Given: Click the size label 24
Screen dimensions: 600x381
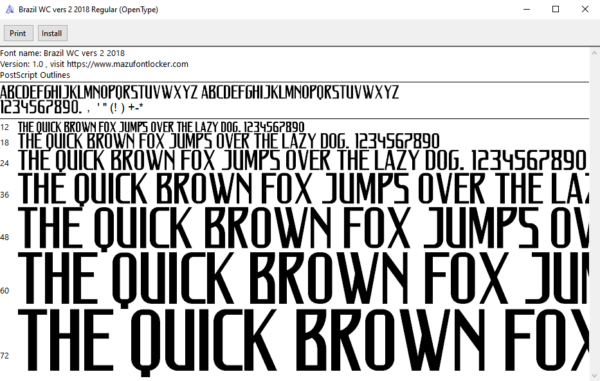Looking at the screenshot, I should (x=4, y=163).
